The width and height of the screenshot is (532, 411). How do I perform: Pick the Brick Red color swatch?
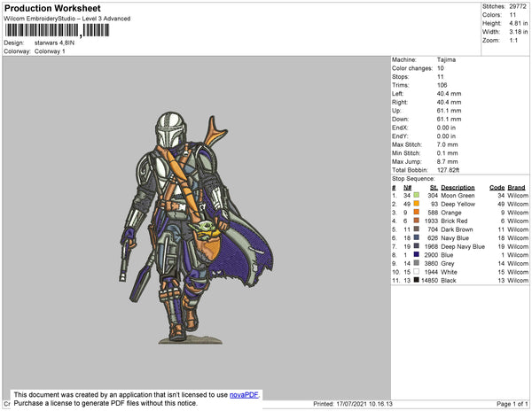[x=416, y=221]
